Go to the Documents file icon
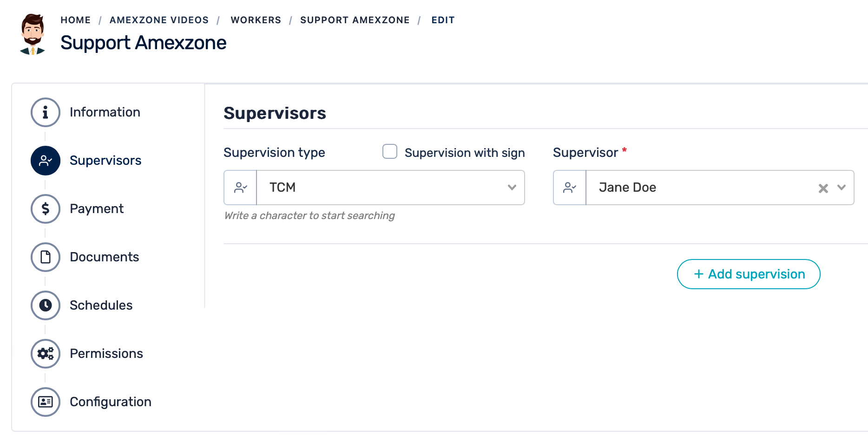Image resolution: width=868 pixels, height=441 pixels. tap(46, 257)
